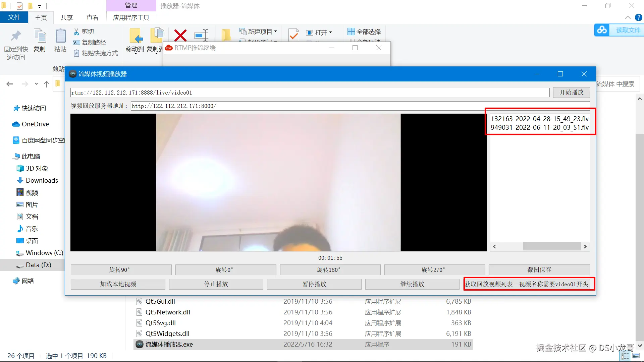The height and width of the screenshot is (362, 644).
Task: Select the Cut (剪切) tool in the ribbon
Action: coord(84,31)
